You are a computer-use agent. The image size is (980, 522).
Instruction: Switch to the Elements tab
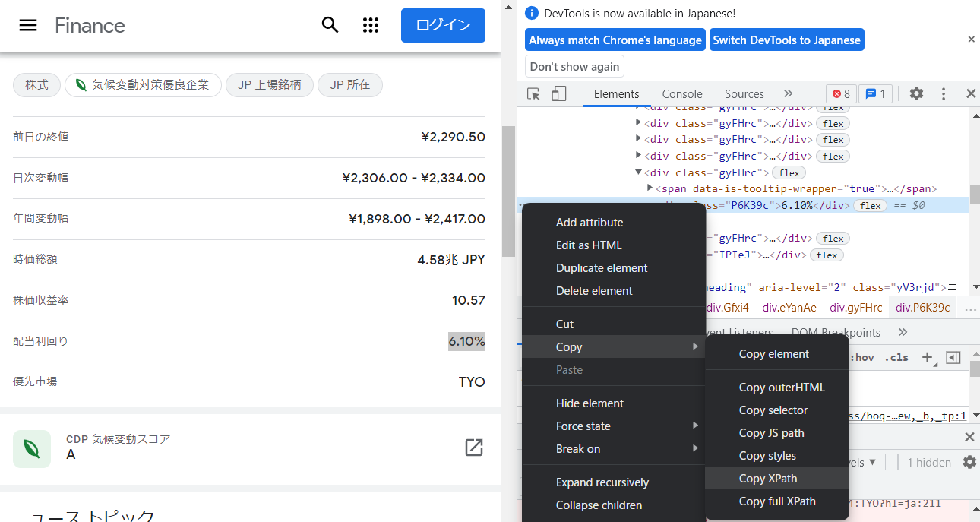[616, 94]
